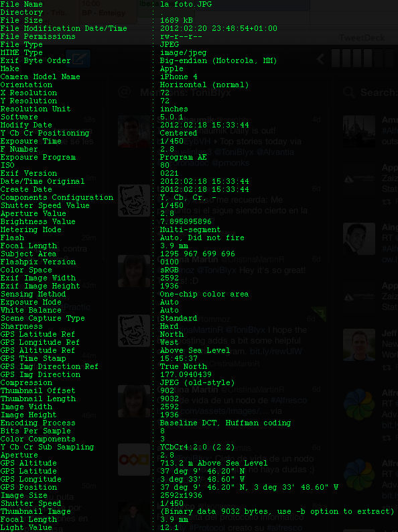The height and width of the screenshot is (532, 398).
Task: Click the TweetDeck window title
Action: [362, 38]
